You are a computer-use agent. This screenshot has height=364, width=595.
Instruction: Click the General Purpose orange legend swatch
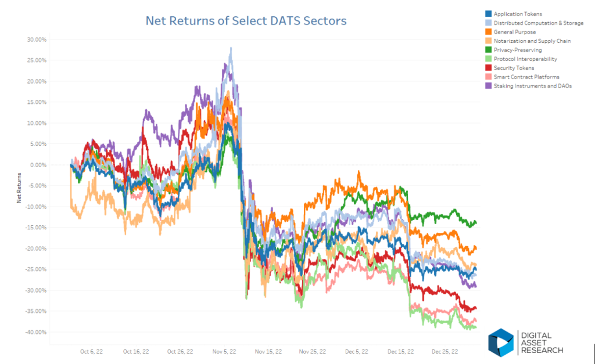(488, 32)
